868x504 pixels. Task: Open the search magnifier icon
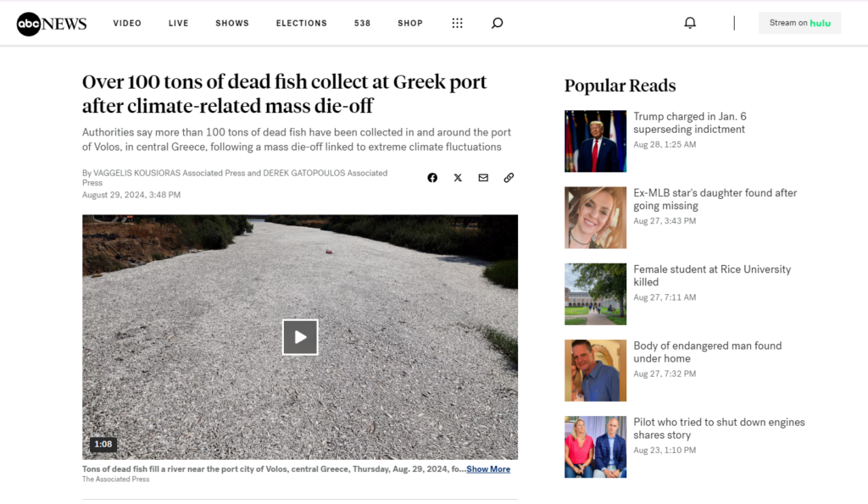(x=497, y=23)
